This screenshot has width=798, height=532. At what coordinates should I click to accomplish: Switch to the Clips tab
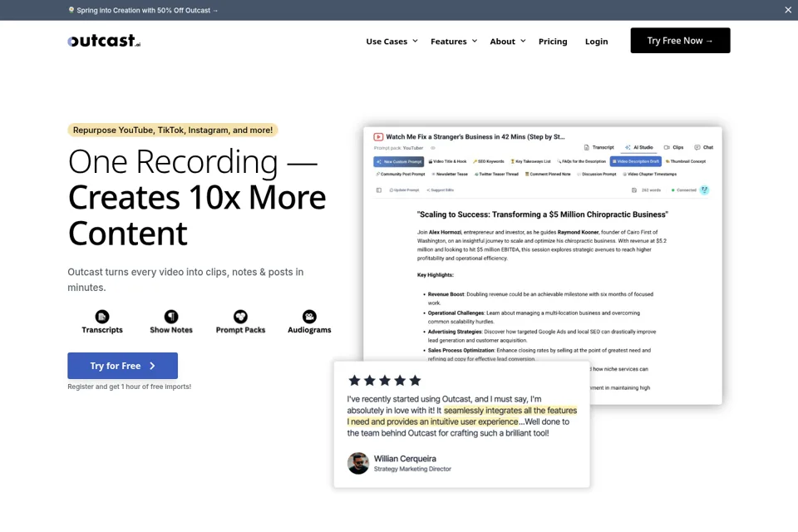673,147
